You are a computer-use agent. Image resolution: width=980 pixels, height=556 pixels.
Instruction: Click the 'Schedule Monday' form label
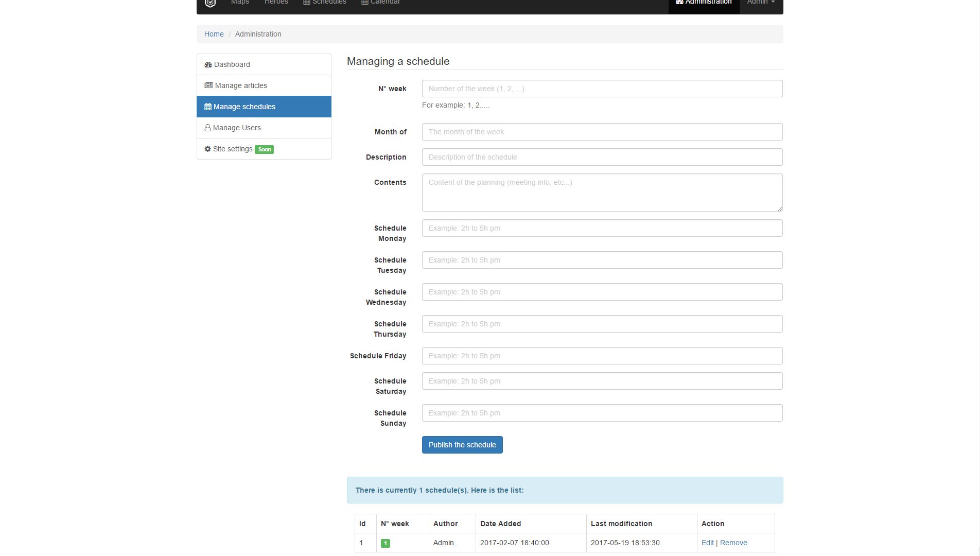point(390,233)
